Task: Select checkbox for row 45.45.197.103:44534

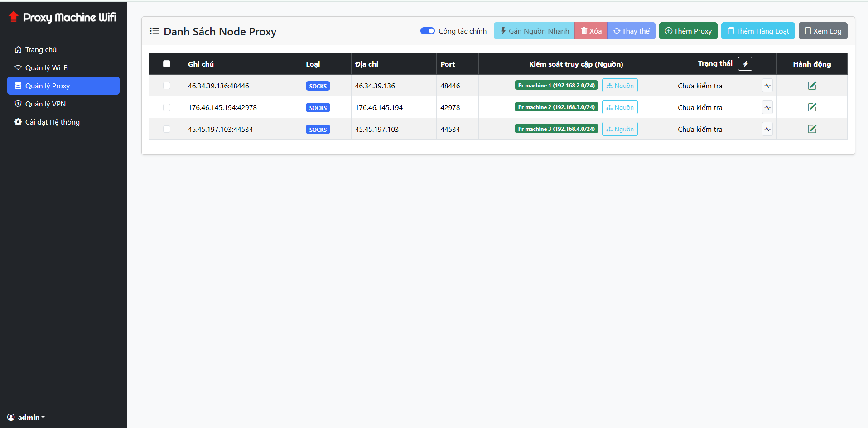Action: [x=167, y=129]
